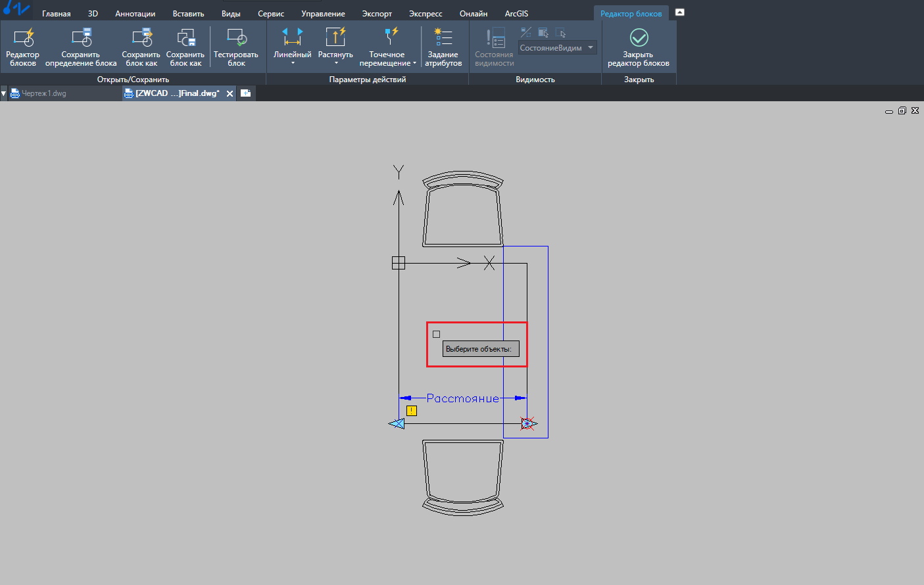Open the Виды ribbon tab

click(231, 14)
